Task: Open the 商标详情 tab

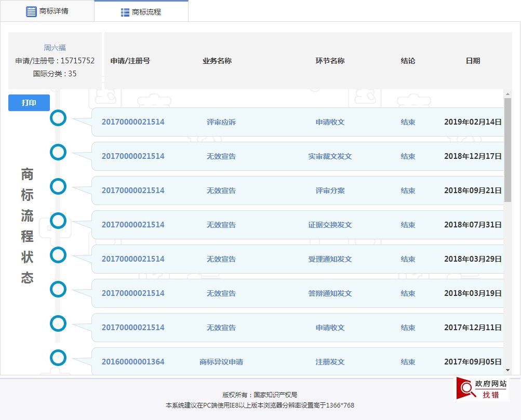Action: [x=47, y=11]
